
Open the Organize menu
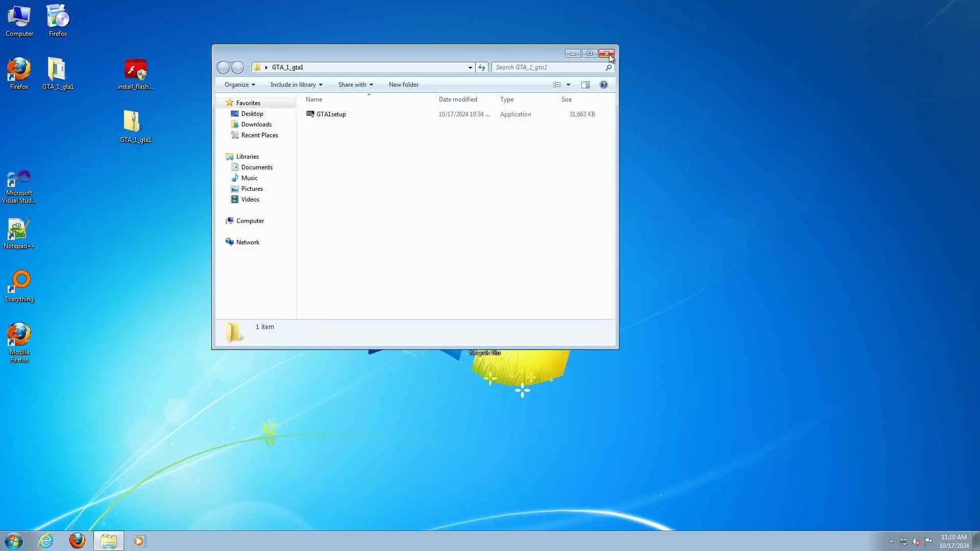coord(239,85)
